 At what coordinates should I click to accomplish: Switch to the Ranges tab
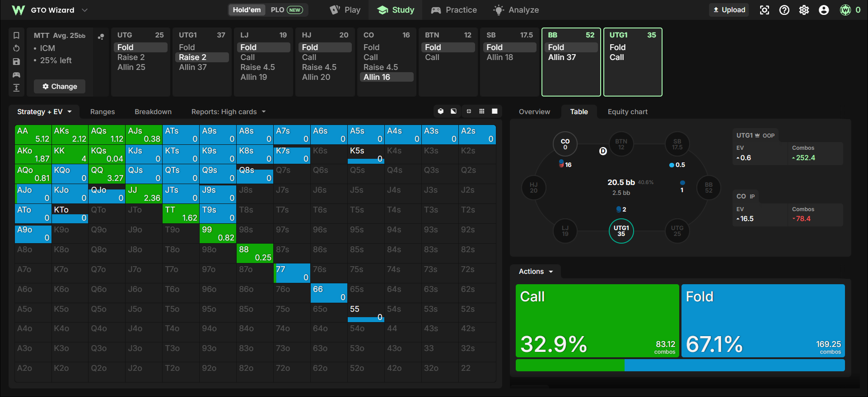pyautogui.click(x=103, y=112)
